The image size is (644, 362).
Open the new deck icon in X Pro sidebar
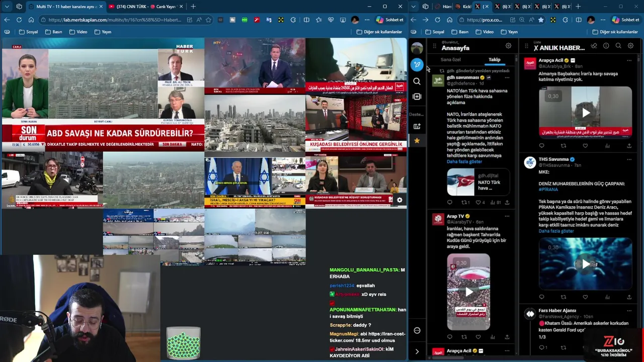pyautogui.click(x=417, y=126)
